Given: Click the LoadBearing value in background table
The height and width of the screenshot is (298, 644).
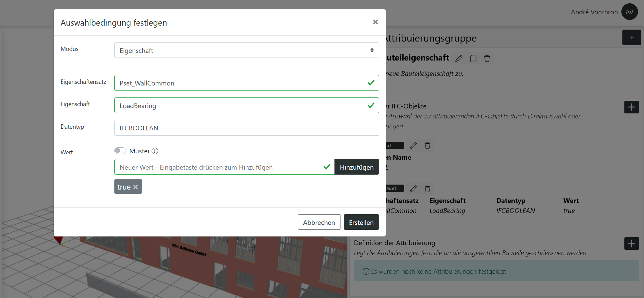Looking at the screenshot, I should click(447, 211).
